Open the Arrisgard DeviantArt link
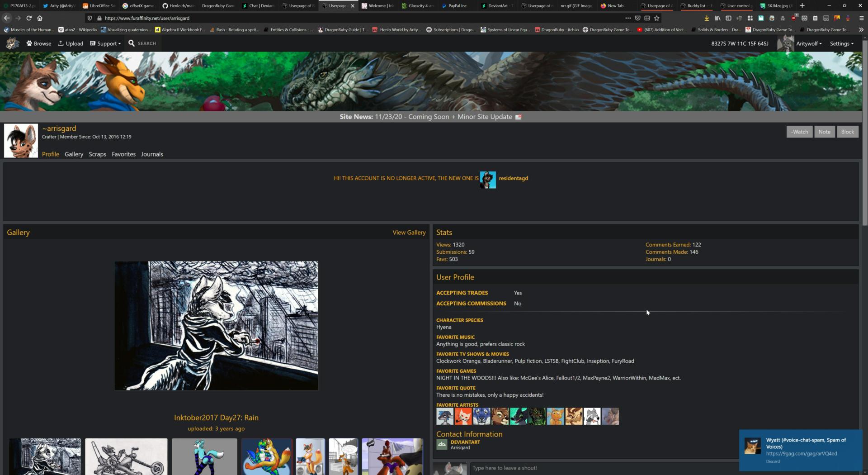The height and width of the screenshot is (475, 868). click(x=460, y=448)
